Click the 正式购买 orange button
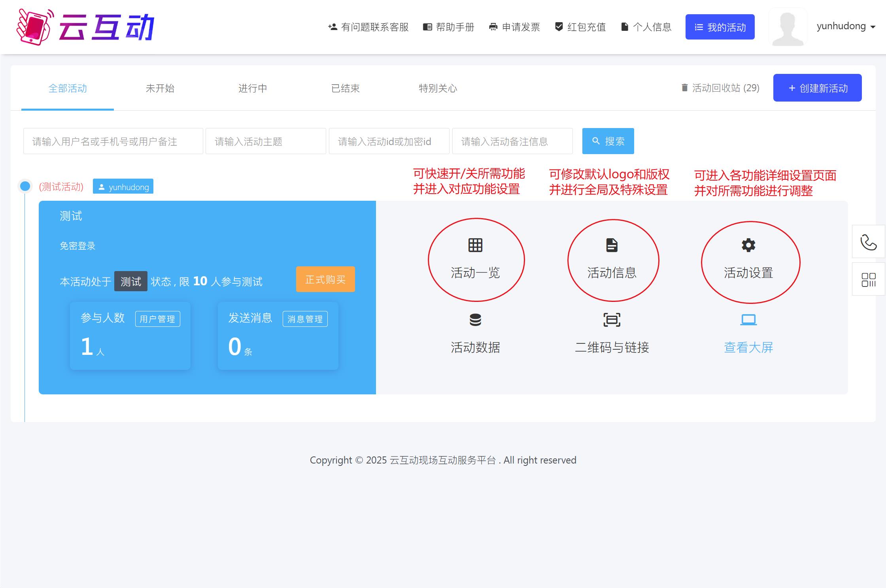 tap(325, 280)
